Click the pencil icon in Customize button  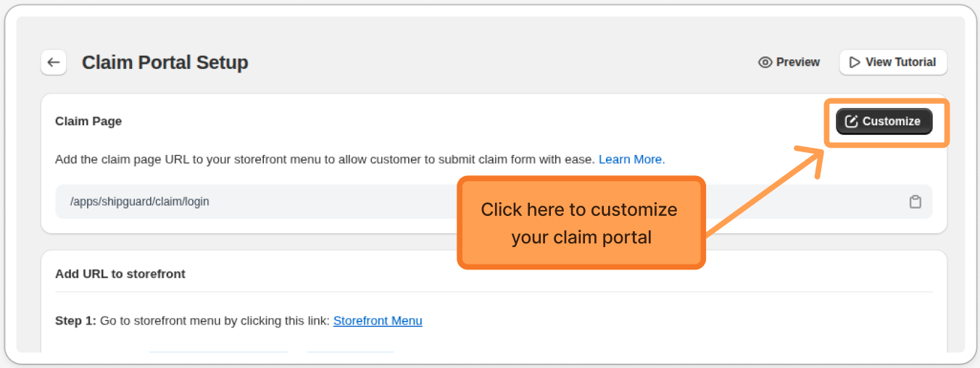852,122
